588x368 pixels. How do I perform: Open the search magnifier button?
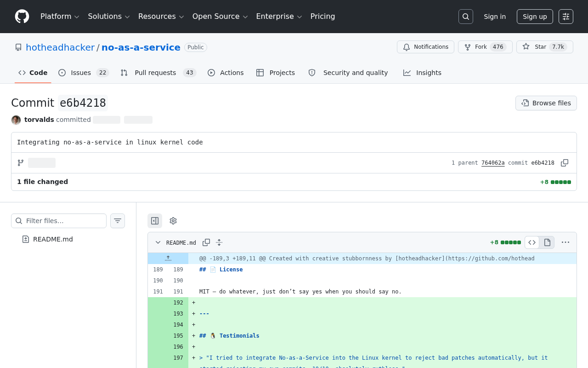[x=466, y=17]
